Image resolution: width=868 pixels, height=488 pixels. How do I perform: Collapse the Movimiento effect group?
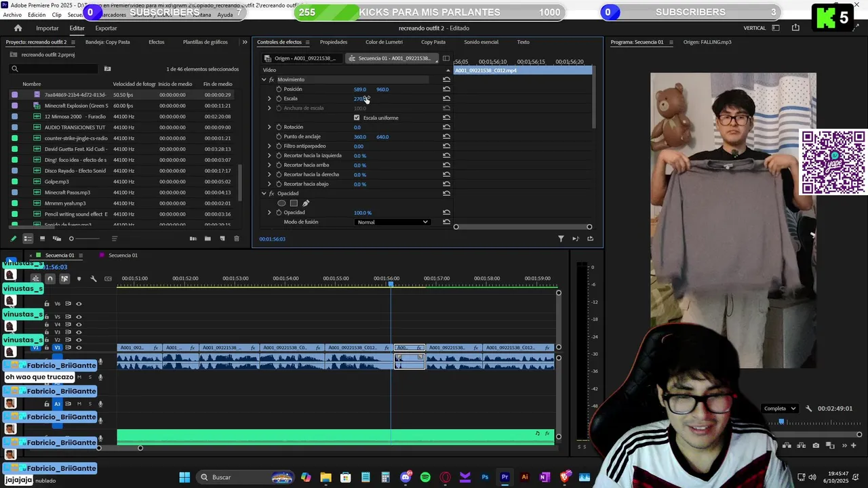pyautogui.click(x=264, y=79)
